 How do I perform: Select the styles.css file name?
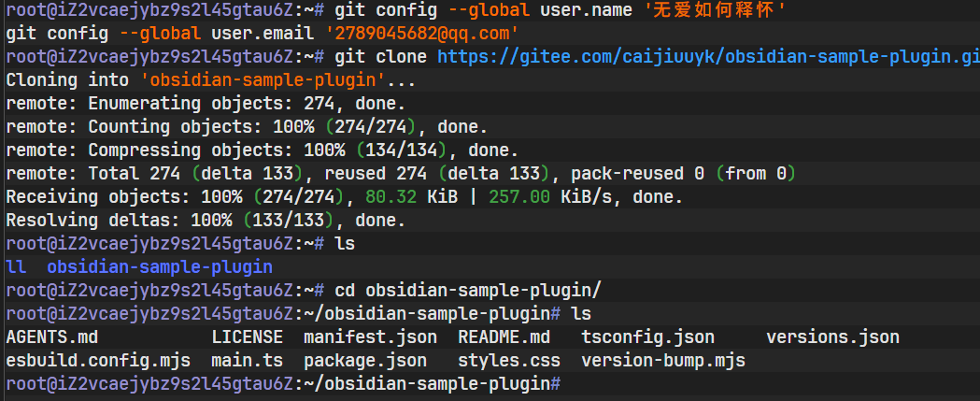click(x=509, y=361)
